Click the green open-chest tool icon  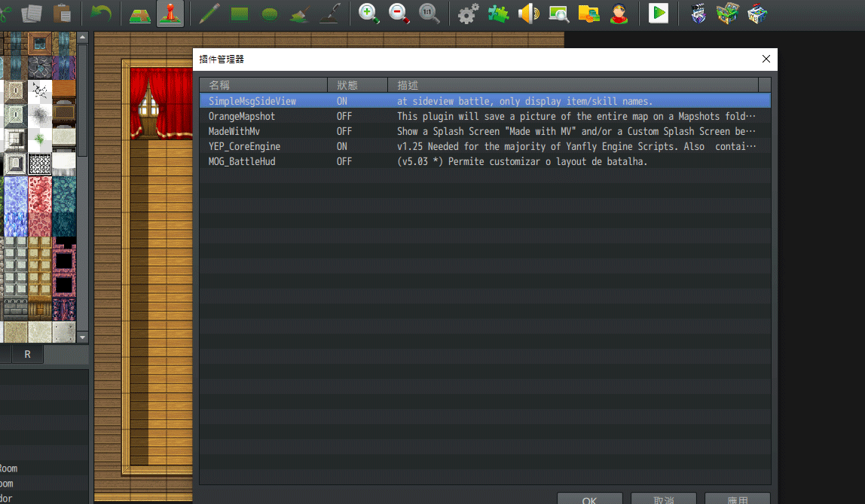[x=728, y=14]
